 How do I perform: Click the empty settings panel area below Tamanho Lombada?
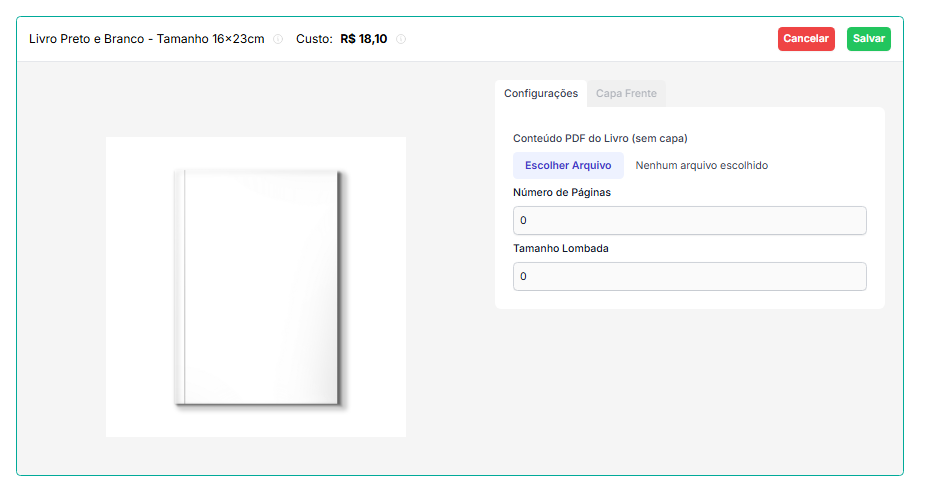click(x=689, y=300)
